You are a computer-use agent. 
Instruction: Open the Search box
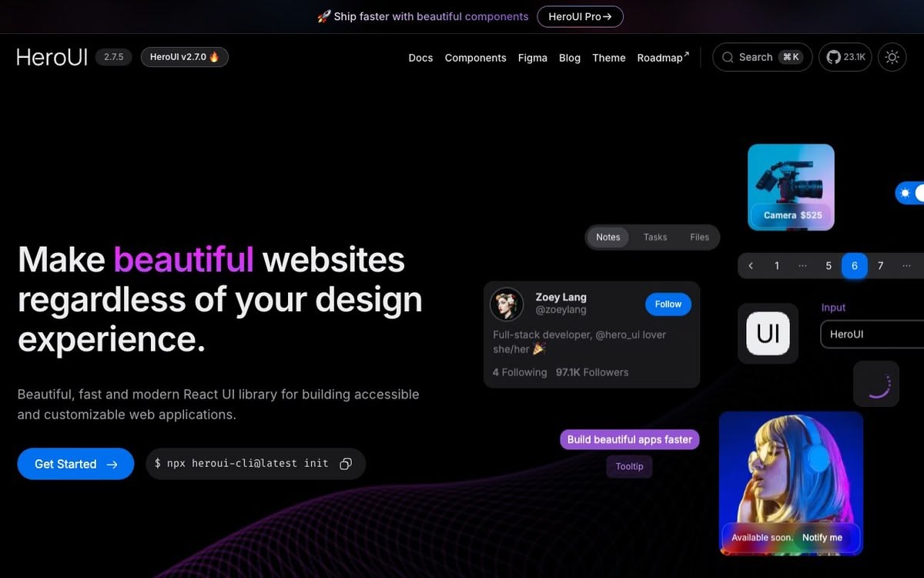762,57
